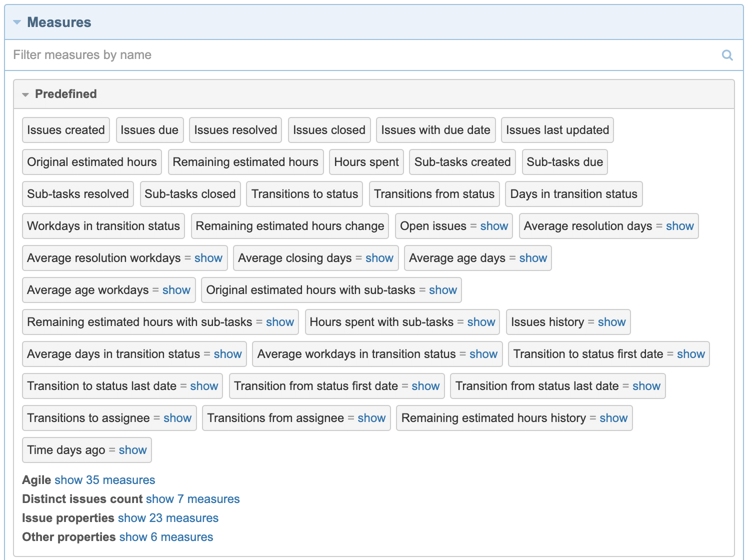The height and width of the screenshot is (560, 748).
Task: Select Workdays in transition status measure
Action: point(103,226)
